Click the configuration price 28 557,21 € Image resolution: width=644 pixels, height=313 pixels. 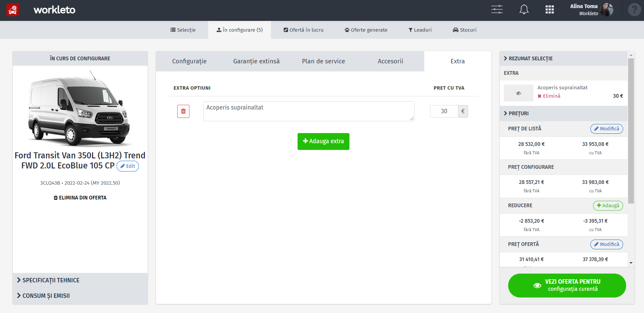click(x=531, y=182)
